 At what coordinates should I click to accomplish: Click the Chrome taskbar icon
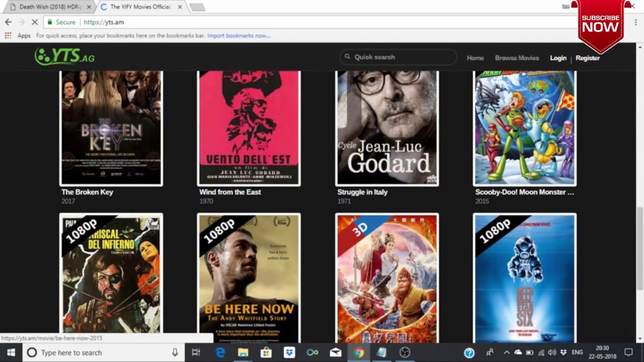359,352
